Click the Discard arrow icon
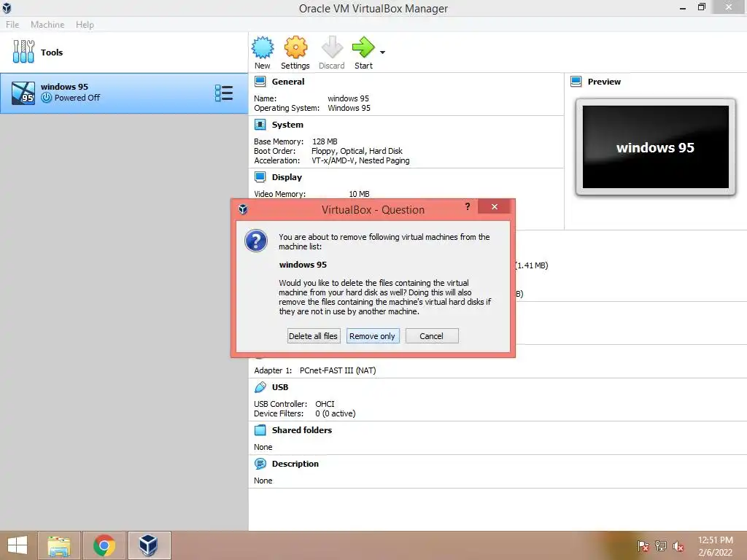 tap(332, 47)
